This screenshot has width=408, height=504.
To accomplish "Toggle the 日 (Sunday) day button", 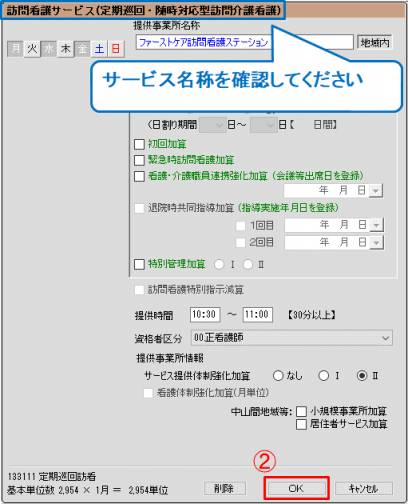I will pyautogui.click(x=116, y=49).
